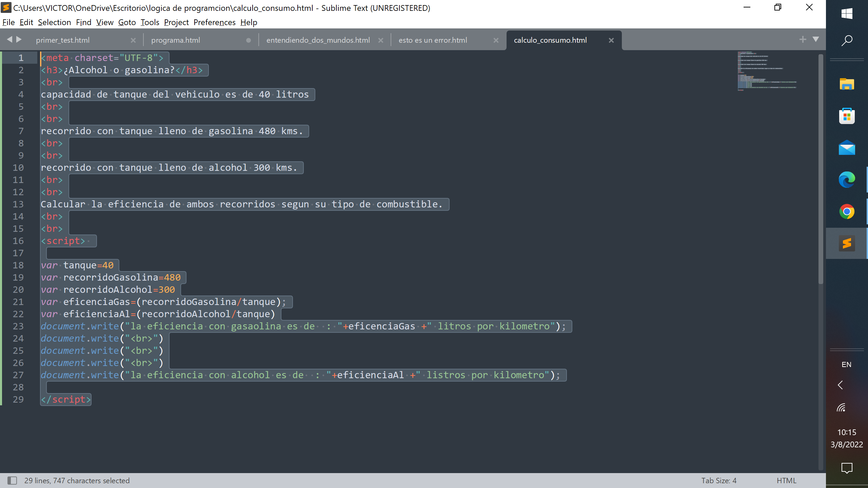Open Google Chrome from taskbar

pyautogui.click(x=847, y=212)
